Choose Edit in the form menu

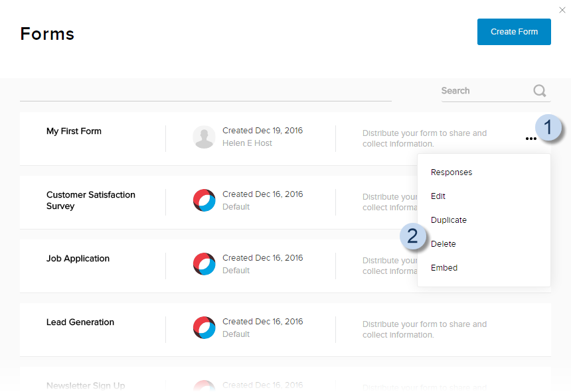(x=438, y=196)
